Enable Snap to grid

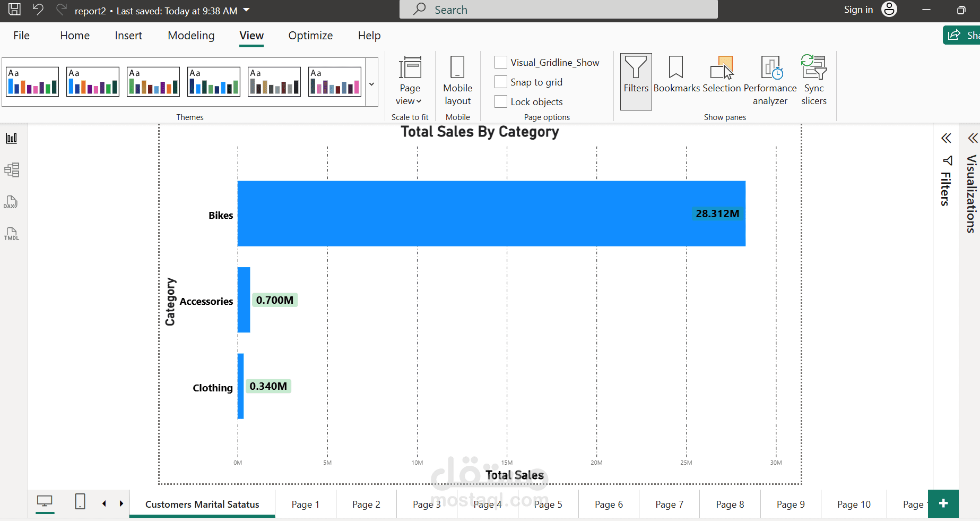click(x=501, y=82)
